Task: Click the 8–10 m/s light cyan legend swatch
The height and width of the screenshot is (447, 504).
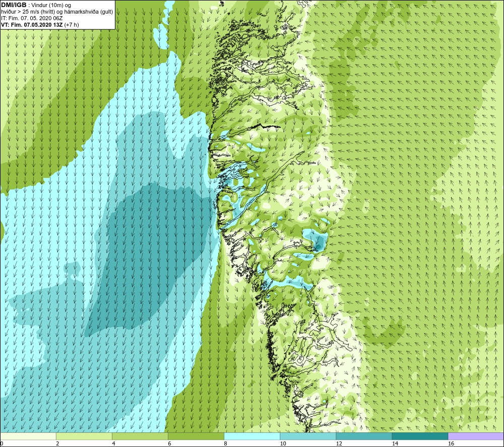Action: [252, 436]
